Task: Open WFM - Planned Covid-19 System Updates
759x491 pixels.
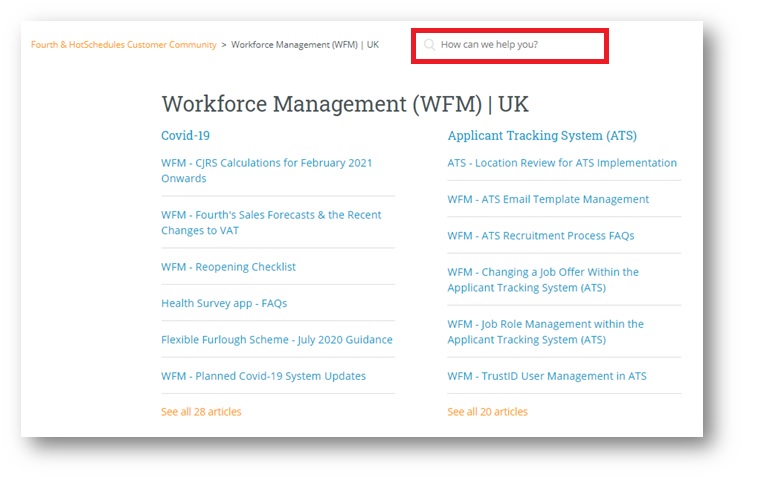Action: point(263,376)
